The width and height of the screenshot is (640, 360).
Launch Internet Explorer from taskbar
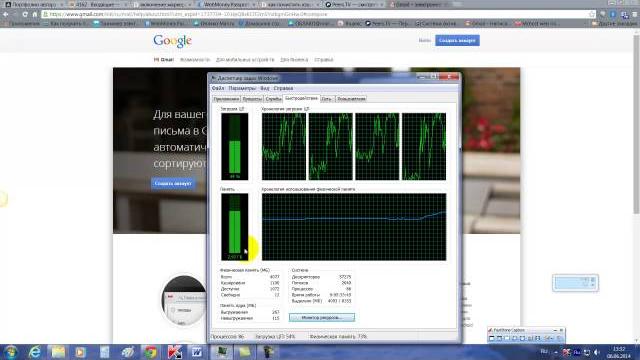click(35, 352)
